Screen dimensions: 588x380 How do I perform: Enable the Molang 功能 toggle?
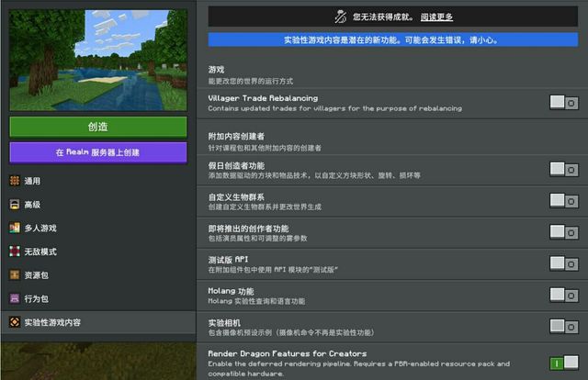point(563,295)
